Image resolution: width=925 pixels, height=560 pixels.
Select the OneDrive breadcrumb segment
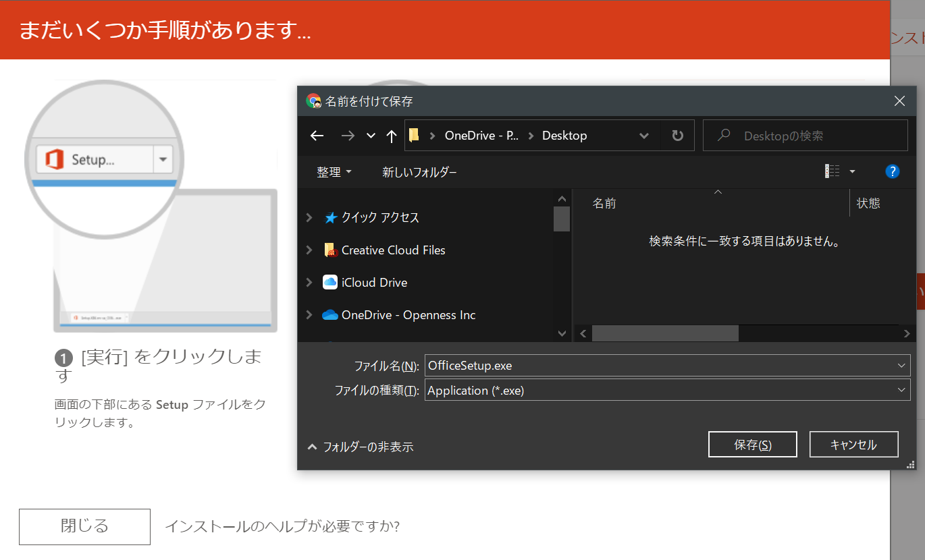[481, 136]
